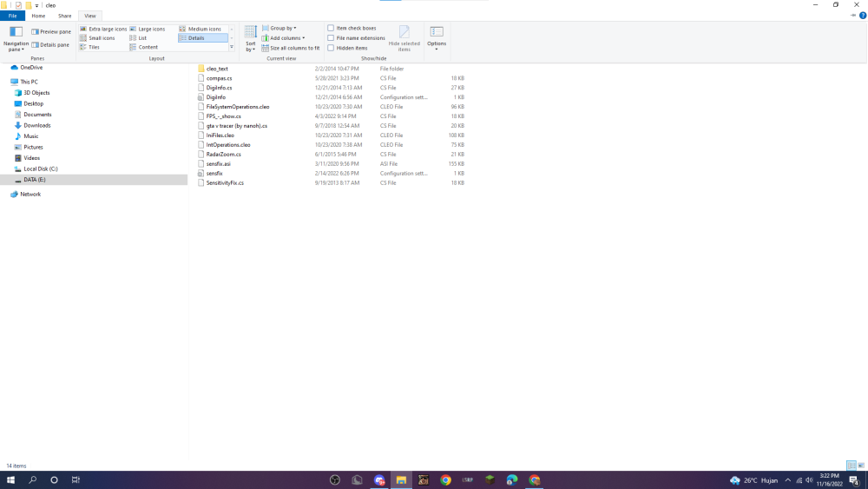The width and height of the screenshot is (868, 489).
Task: Switch to Medium icons layout
Action: [x=200, y=29]
